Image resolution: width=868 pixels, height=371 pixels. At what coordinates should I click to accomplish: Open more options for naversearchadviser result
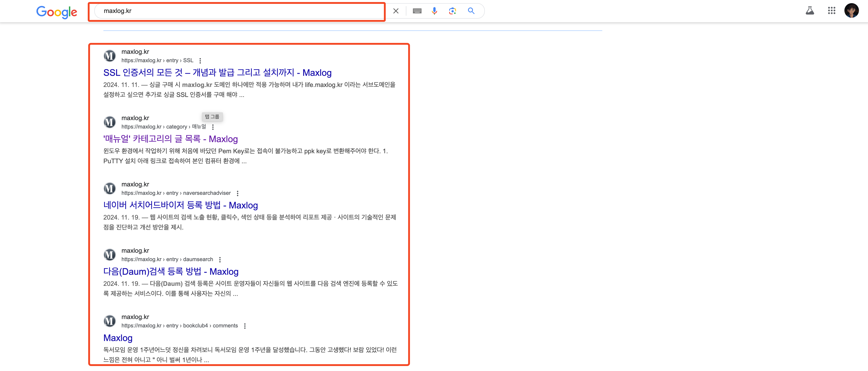point(238,193)
